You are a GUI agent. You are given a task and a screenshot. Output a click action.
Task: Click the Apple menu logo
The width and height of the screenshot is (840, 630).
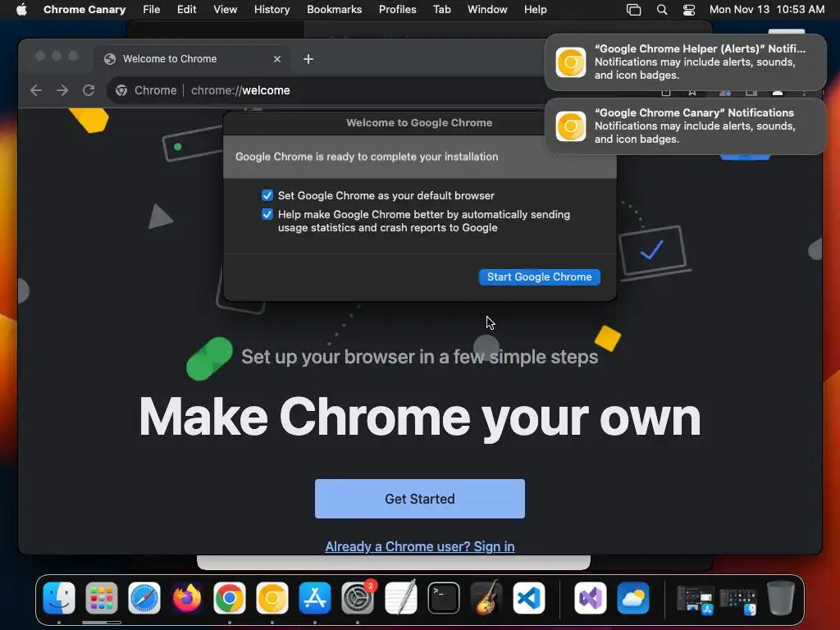[21, 9]
